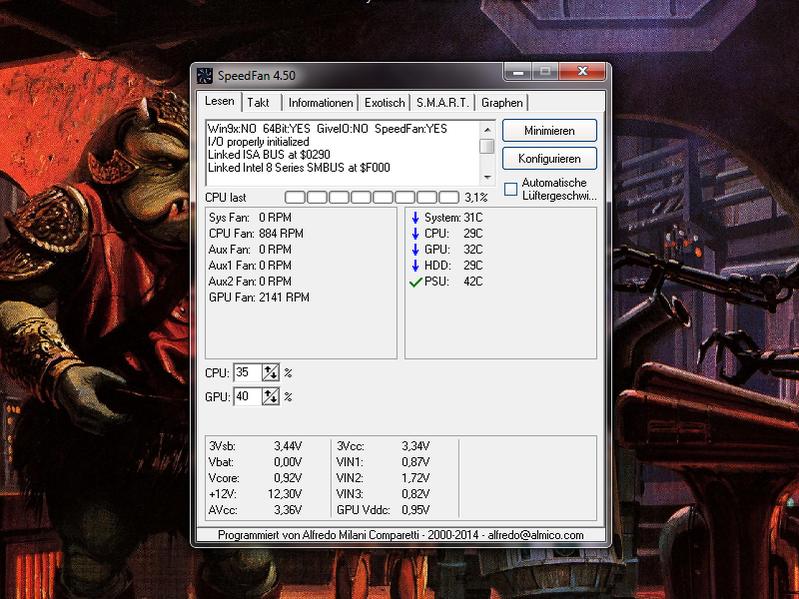Click the 'Aux2 Fan: 0 RPM' reading
The height and width of the screenshot is (599, 799).
click(250, 281)
